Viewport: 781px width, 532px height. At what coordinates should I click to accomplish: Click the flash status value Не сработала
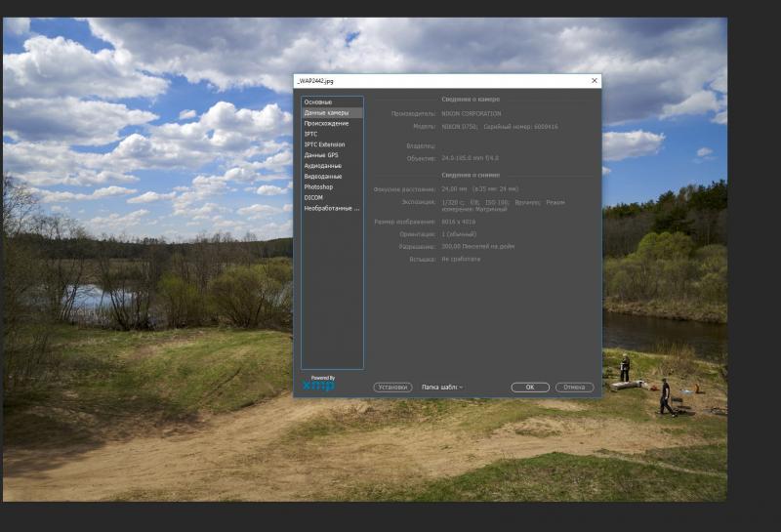point(461,259)
